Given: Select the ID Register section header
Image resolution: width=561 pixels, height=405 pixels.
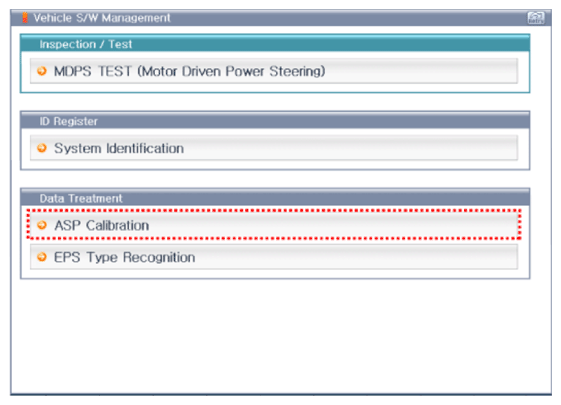Looking at the screenshot, I should coord(275,121).
